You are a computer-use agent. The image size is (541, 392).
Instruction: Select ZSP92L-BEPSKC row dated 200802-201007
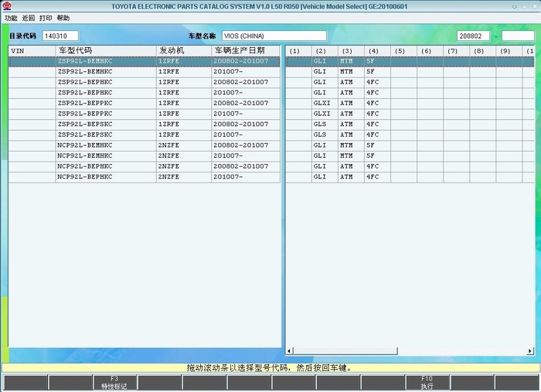[145, 124]
